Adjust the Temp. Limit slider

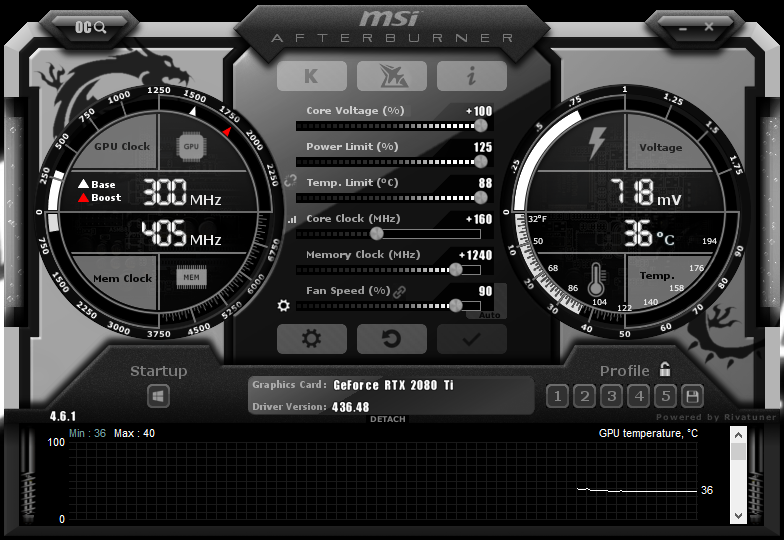click(x=388, y=198)
